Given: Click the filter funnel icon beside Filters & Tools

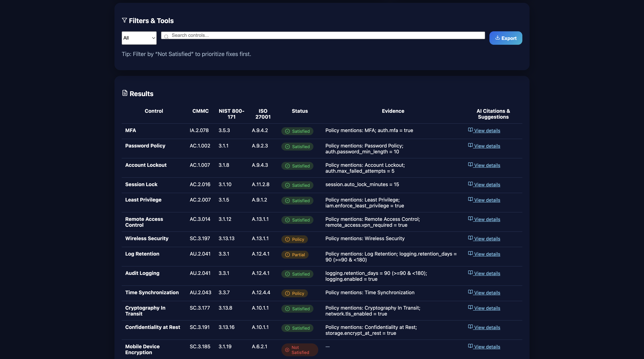Looking at the screenshot, I should (x=124, y=20).
